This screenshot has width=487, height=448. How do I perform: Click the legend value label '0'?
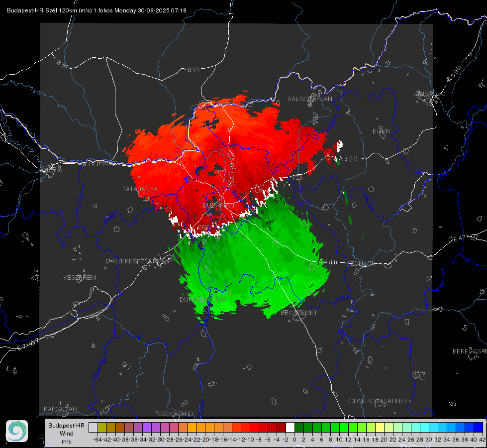click(294, 440)
